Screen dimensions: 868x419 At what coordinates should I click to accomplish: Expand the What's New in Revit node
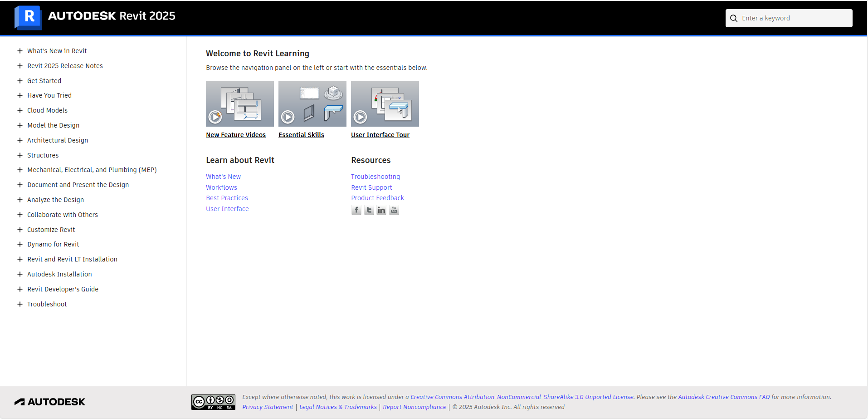click(20, 51)
